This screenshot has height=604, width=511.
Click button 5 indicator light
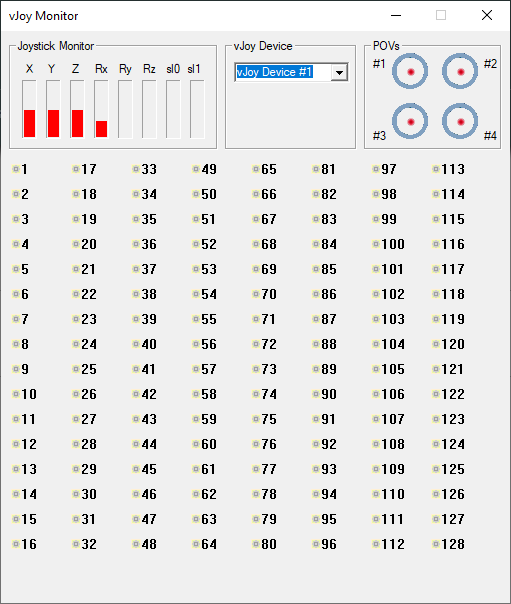coord(16,269)
